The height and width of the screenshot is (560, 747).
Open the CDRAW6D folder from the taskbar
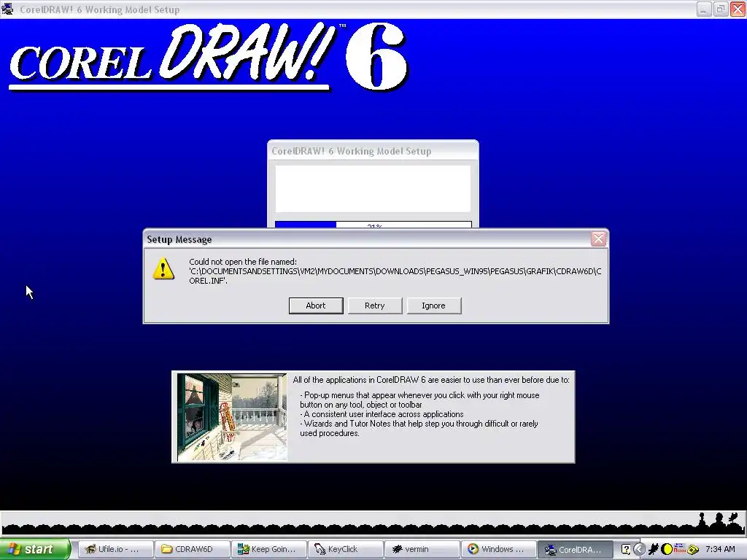pyautogui.click(x=192, y=549)
